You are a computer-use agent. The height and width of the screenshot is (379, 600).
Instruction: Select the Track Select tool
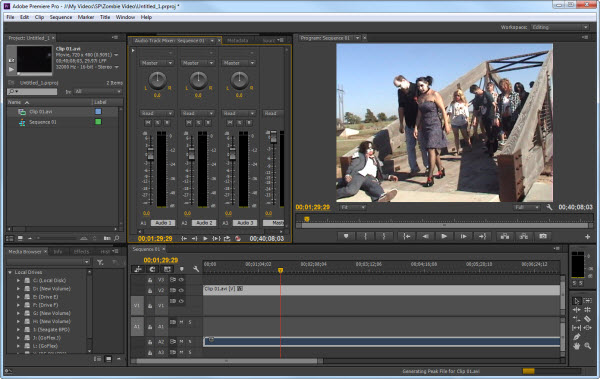(588, 301)
